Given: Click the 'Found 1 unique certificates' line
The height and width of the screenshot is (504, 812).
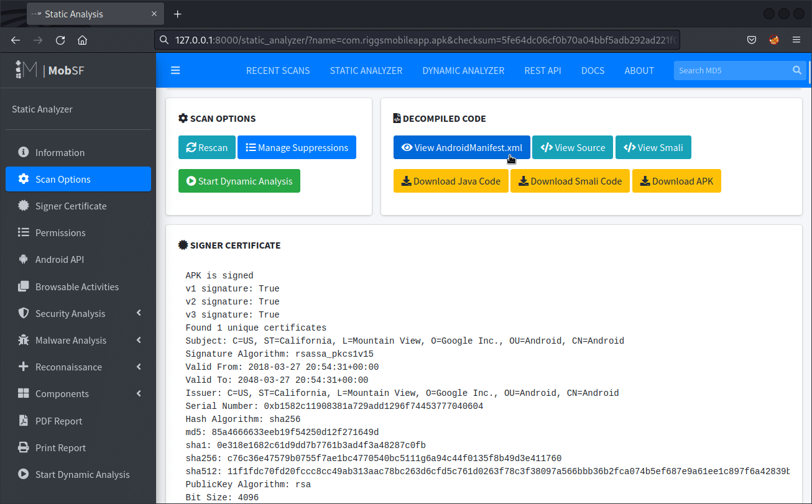Looking at the screenshot, I should (256, 328).
